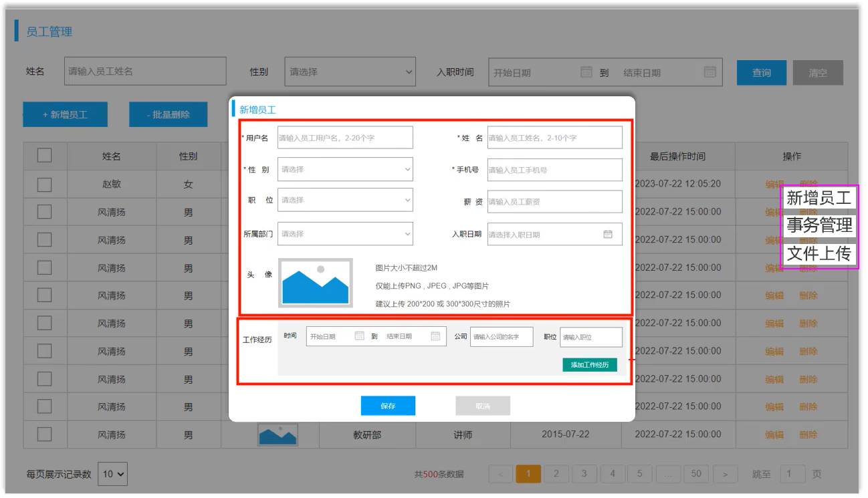Click calendar icon beside work history 结束日期

(435, 336)
